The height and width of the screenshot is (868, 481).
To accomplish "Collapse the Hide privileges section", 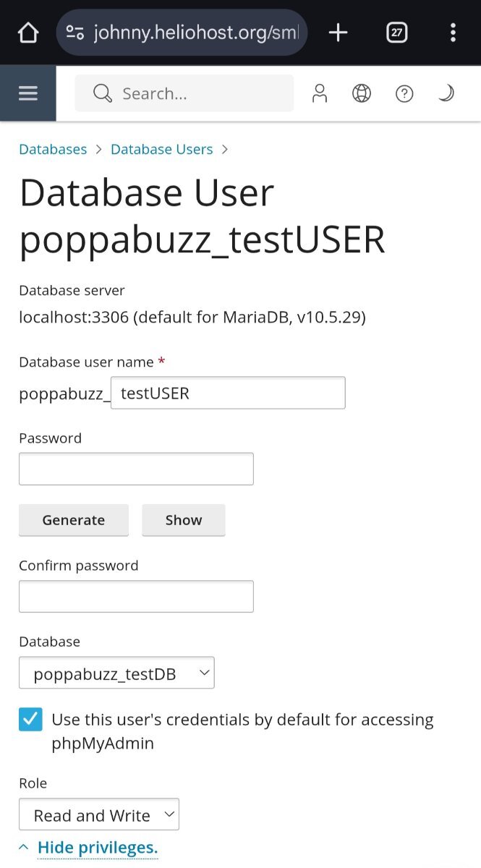I will click(x=97, y=847).
